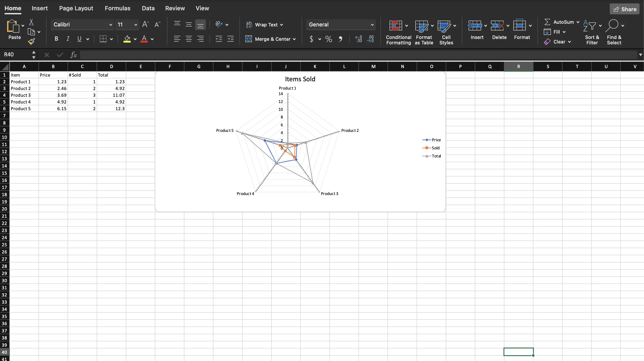Click the Increase Indent icon

[230, 39]
